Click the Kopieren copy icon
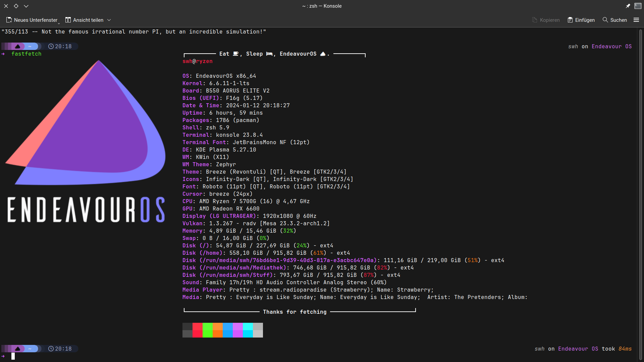The image size is (644, 362). [x=535, y=20]
